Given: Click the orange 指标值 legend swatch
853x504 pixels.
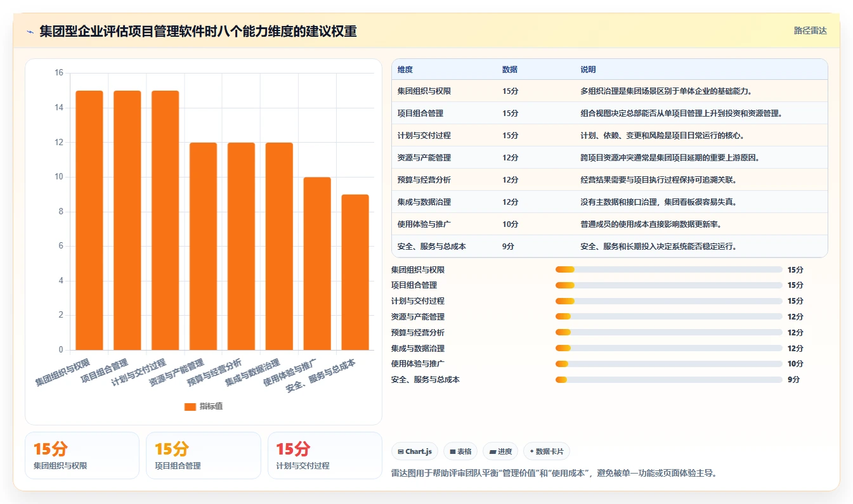Looking at the screenshot, I should (190, 406).
